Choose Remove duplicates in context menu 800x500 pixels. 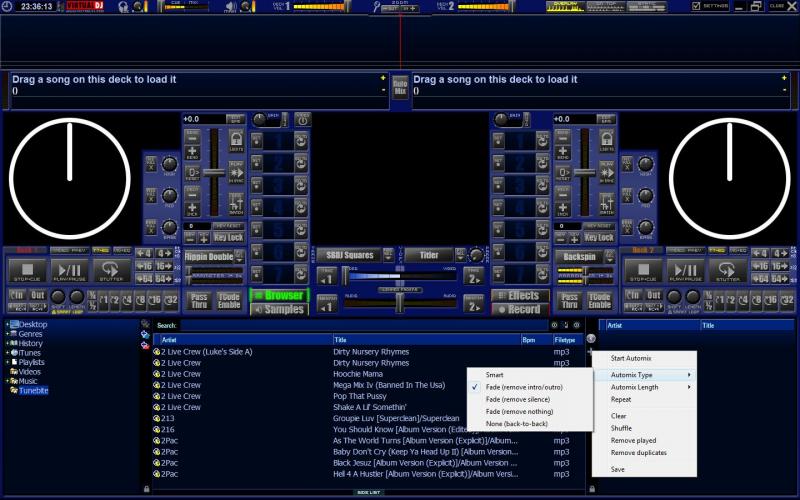(645, 453)
